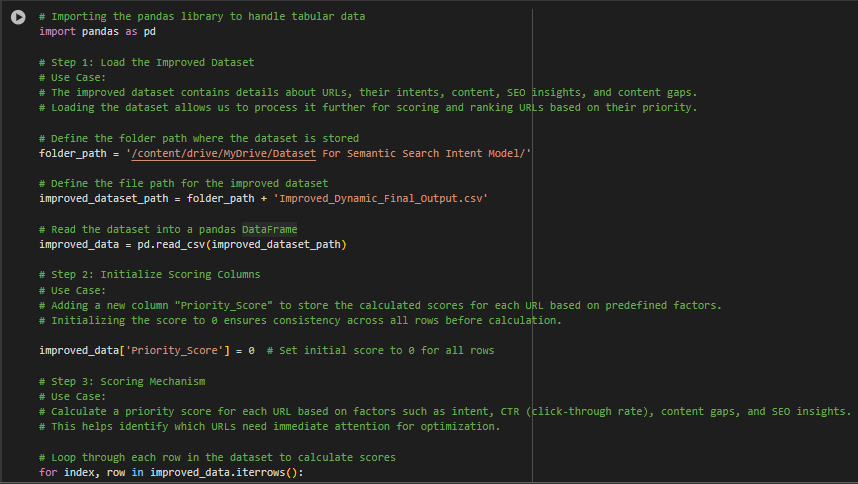The width and height of the screenshot is (858, 484).
Task: Click the 'for index, row in' loop line
Action: pyautogui.click(x=171, y=473)
